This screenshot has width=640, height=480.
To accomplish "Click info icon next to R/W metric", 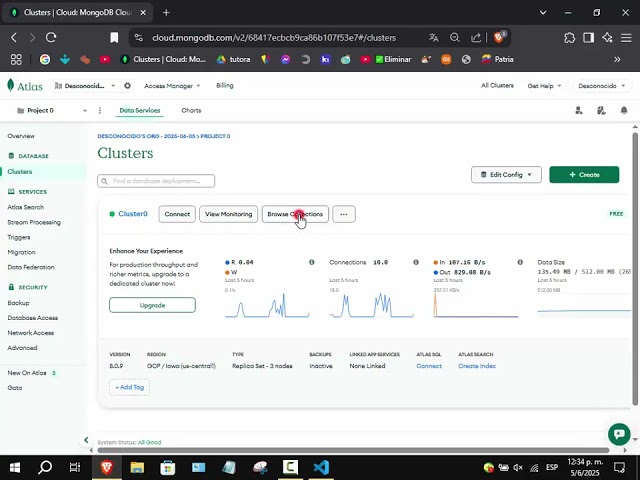I will coord(311,262).
